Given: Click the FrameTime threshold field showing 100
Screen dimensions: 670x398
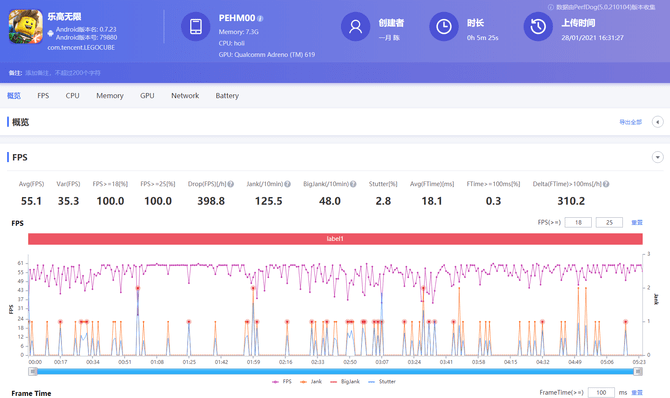Looking at the screenshot, I should [x=601, y=392].
